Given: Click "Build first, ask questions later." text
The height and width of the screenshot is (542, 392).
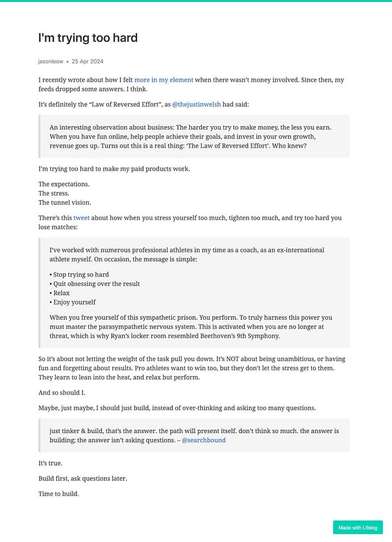Looking at the screenshot, I should 82,479.
